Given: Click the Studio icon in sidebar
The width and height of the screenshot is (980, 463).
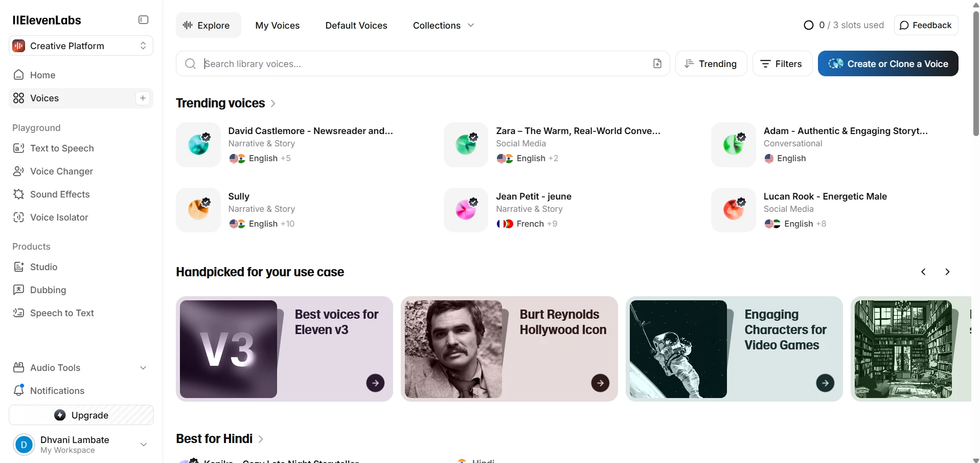Looking at the screenshot, I should (x=19, y=267).
